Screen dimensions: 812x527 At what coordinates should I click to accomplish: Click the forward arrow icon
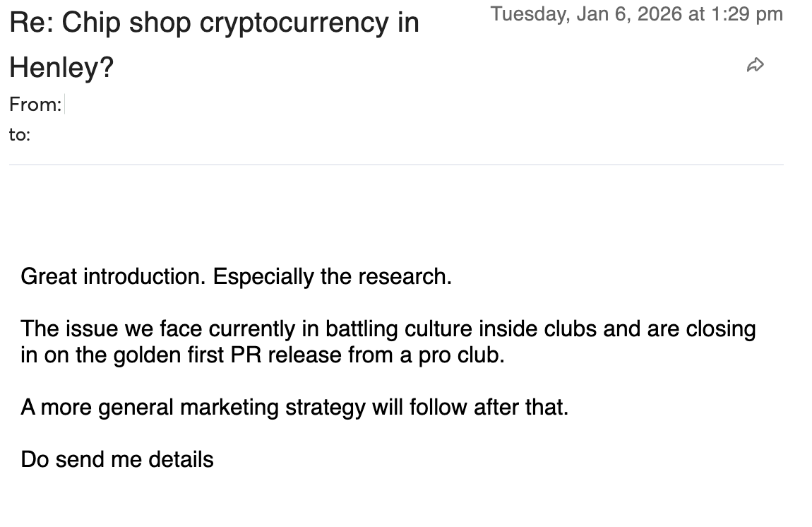[755, 66]
